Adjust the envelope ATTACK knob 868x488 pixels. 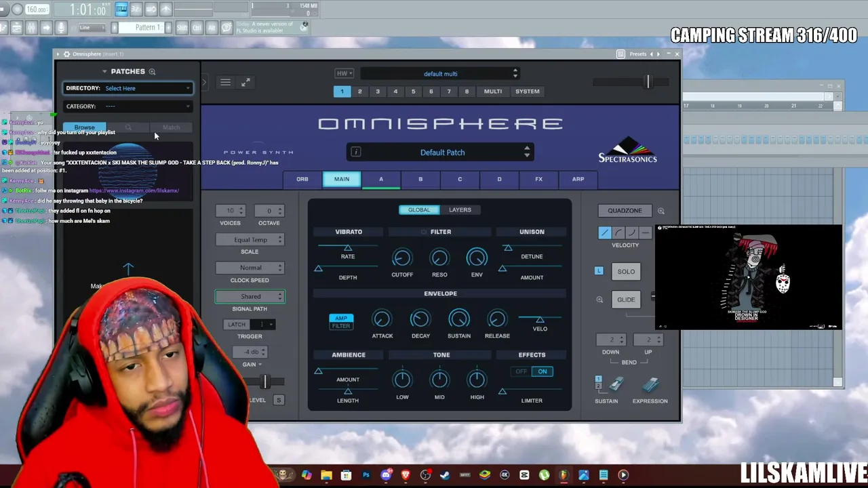[x=382, y=319]
